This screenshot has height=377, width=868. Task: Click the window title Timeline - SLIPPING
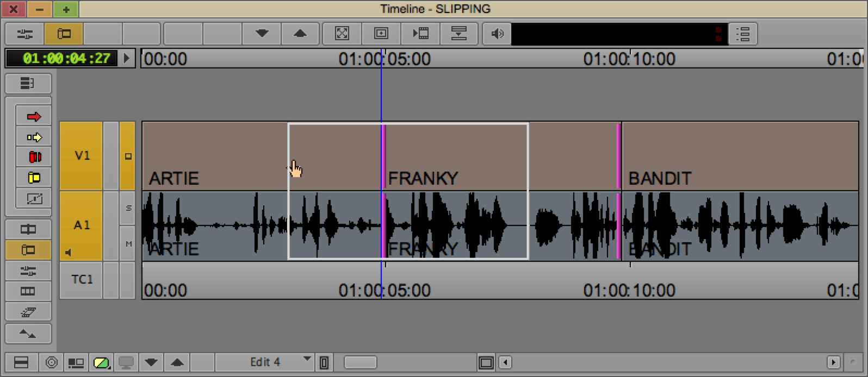coord(435,9)
